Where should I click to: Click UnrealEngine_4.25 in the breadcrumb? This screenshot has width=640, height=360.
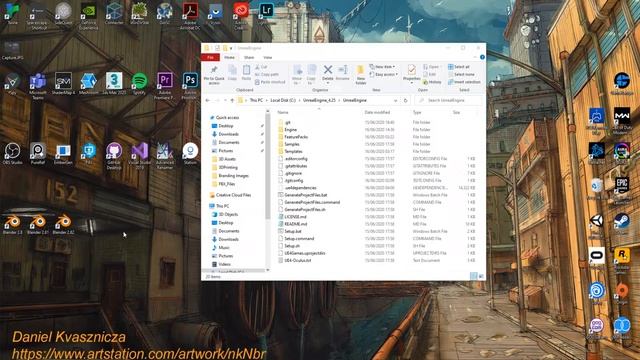(x=319, y=100)
